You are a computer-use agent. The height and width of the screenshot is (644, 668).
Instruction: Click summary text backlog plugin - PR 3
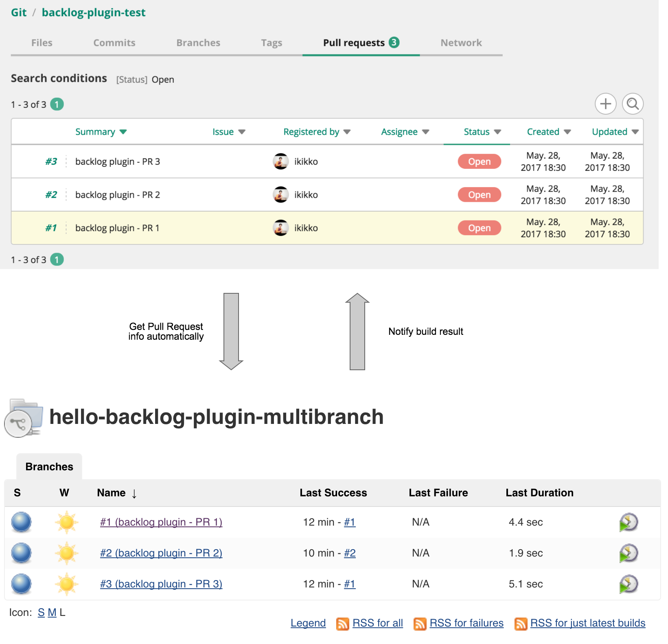pos(118,162)
